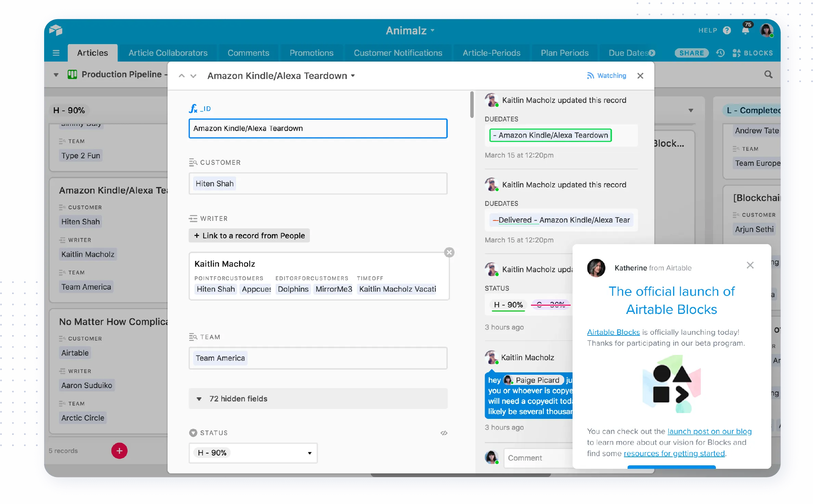Switch to the Plan Periods tab
813x504 pixels.
point(564,53)
